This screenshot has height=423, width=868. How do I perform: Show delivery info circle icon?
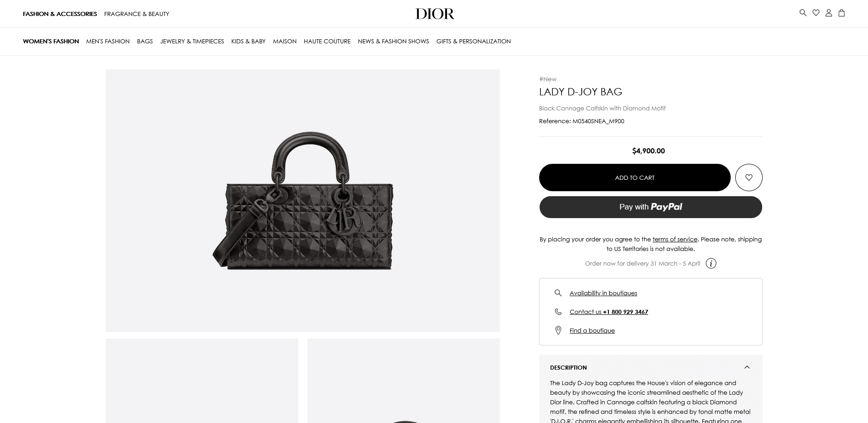click(x=711, y=263)
